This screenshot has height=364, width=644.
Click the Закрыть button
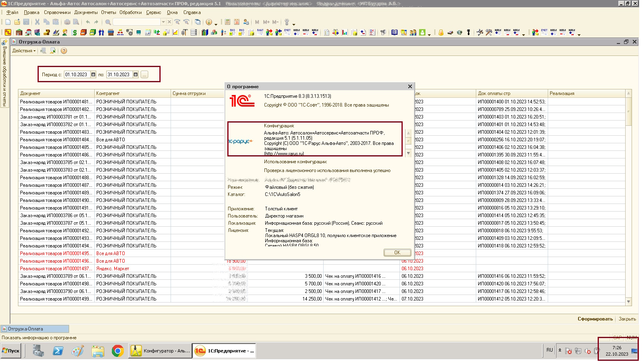point(627,319)
